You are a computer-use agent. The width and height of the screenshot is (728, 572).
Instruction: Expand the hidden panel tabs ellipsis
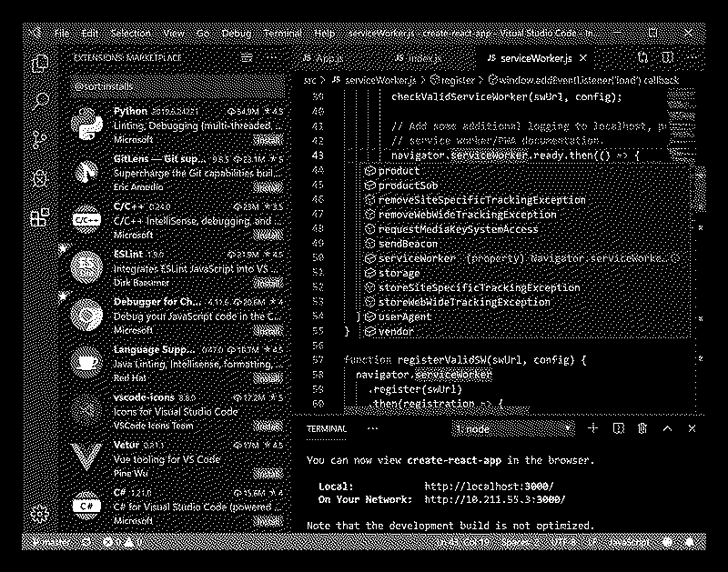372,427
